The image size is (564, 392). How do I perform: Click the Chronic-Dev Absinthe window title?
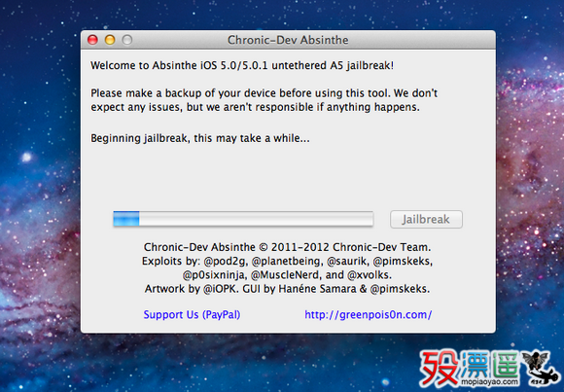coord(288,40)
